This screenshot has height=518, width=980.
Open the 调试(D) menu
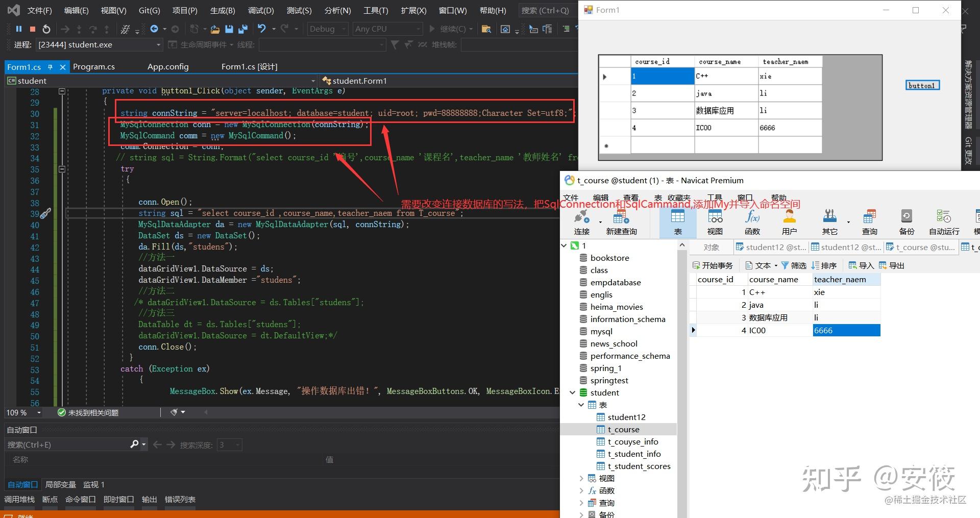[261, 10]
